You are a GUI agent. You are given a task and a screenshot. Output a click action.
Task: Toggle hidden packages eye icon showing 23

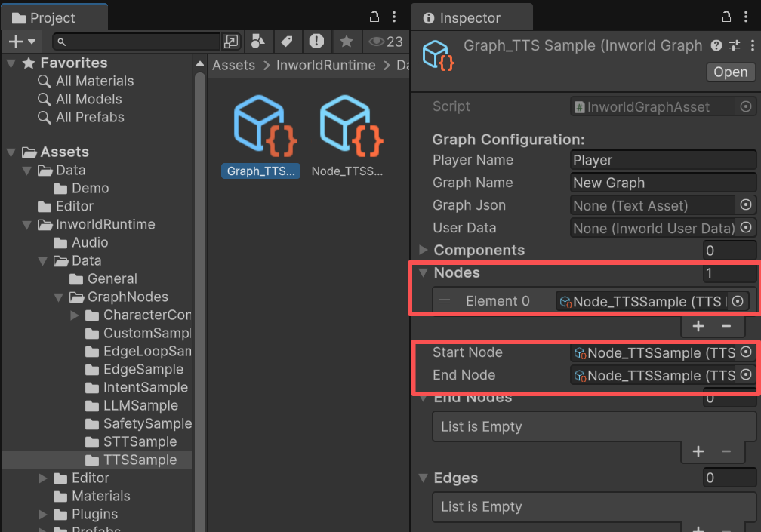(x=385, y=42)
